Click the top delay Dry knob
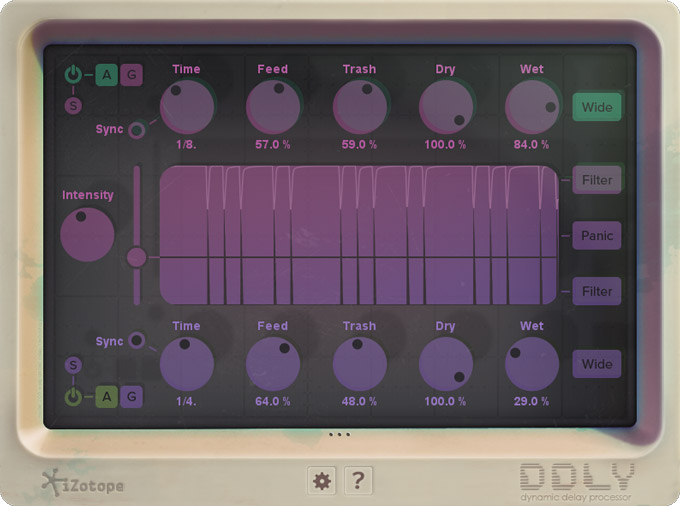 [446, 107]
